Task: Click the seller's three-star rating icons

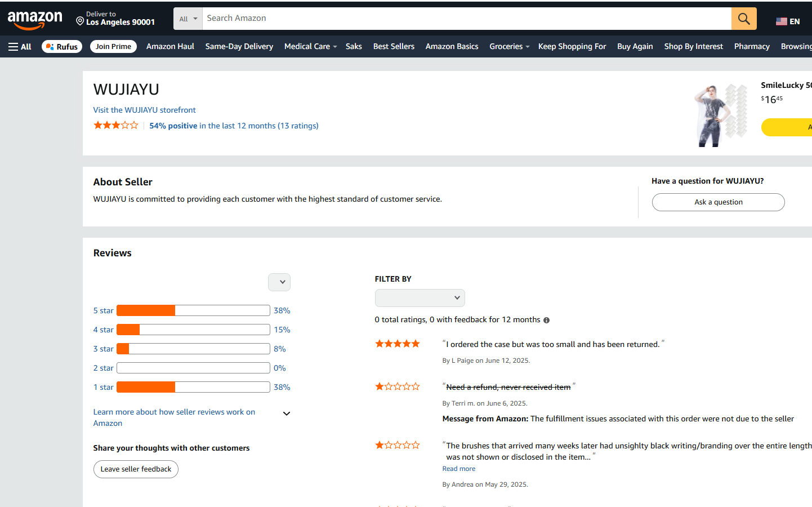Action: point(115,125)
